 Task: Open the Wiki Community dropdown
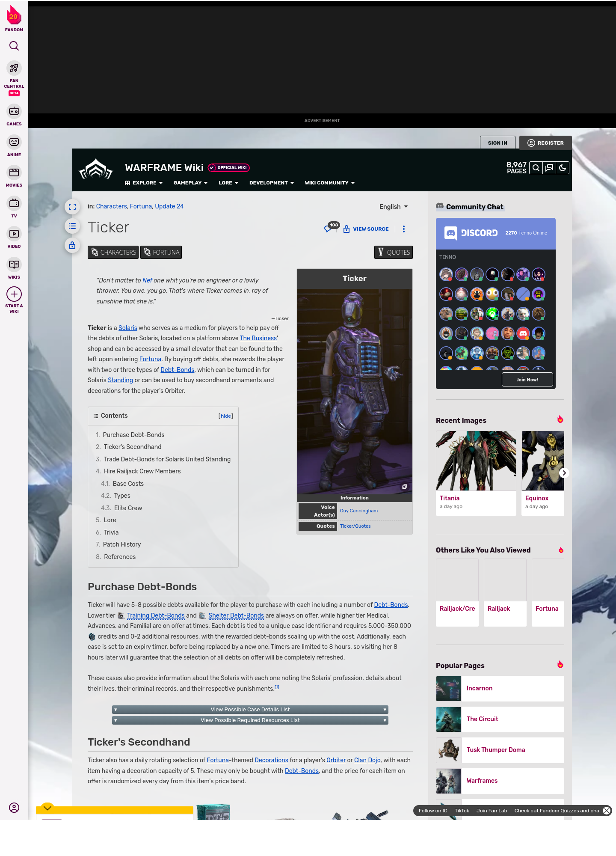[x=330, y=183]
